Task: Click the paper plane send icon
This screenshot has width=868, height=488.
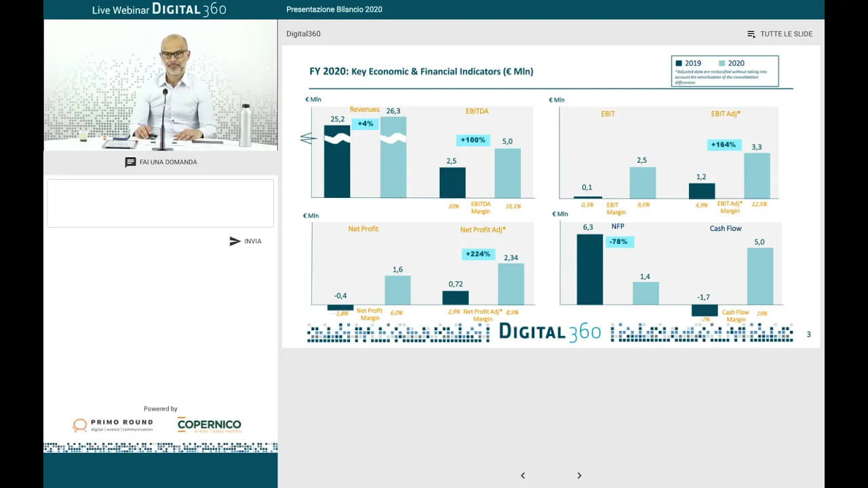Action: click(x=235, y=241)
